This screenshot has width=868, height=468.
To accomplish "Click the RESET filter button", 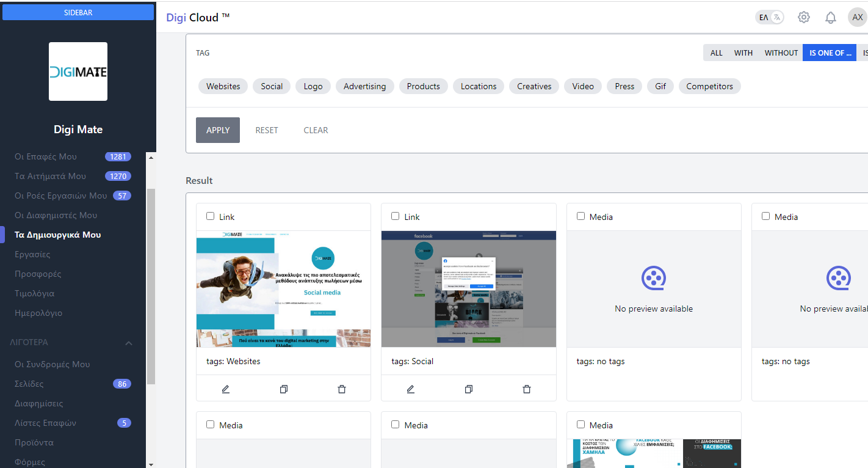I will [267, 130].
